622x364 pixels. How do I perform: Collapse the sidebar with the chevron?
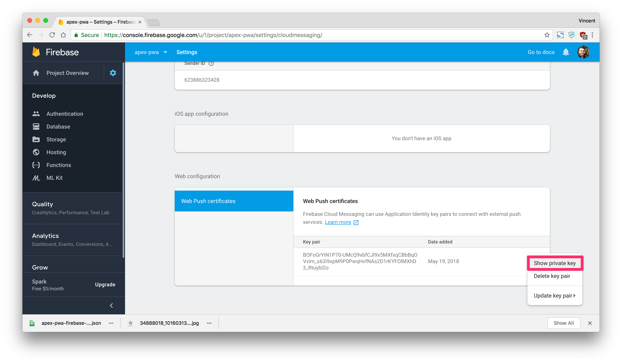[111, 306]
